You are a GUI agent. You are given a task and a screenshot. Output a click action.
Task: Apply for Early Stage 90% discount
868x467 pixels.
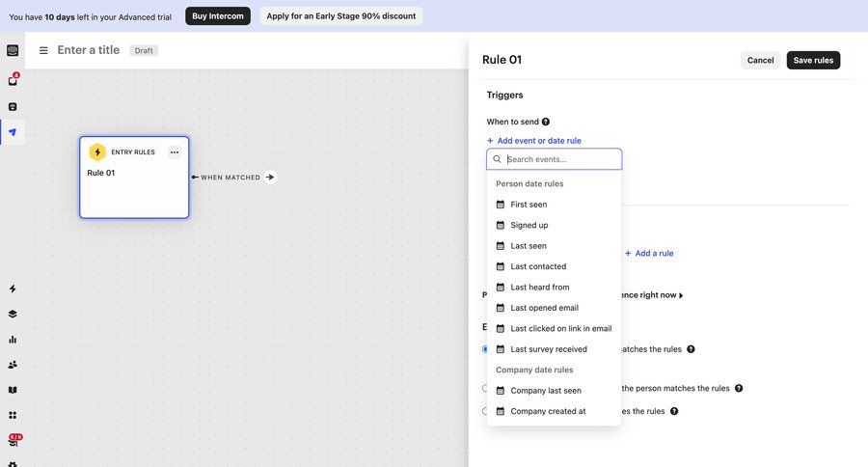coord(341,16)
